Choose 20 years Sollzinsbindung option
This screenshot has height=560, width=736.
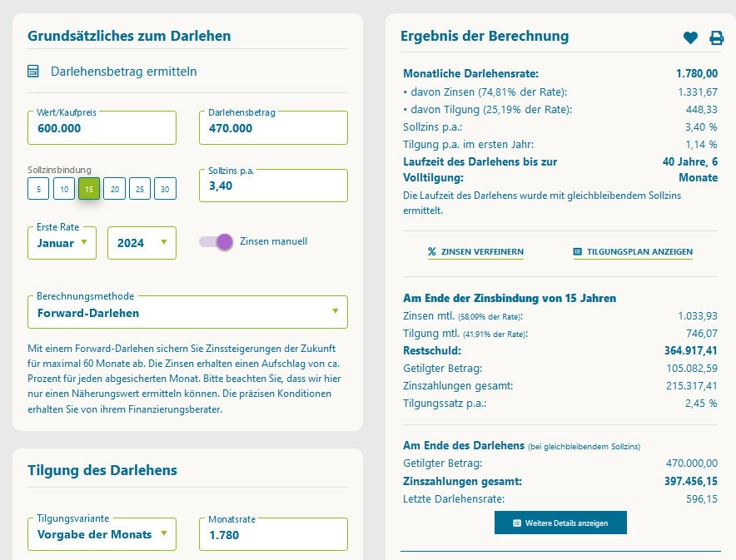tap(115, 189)
